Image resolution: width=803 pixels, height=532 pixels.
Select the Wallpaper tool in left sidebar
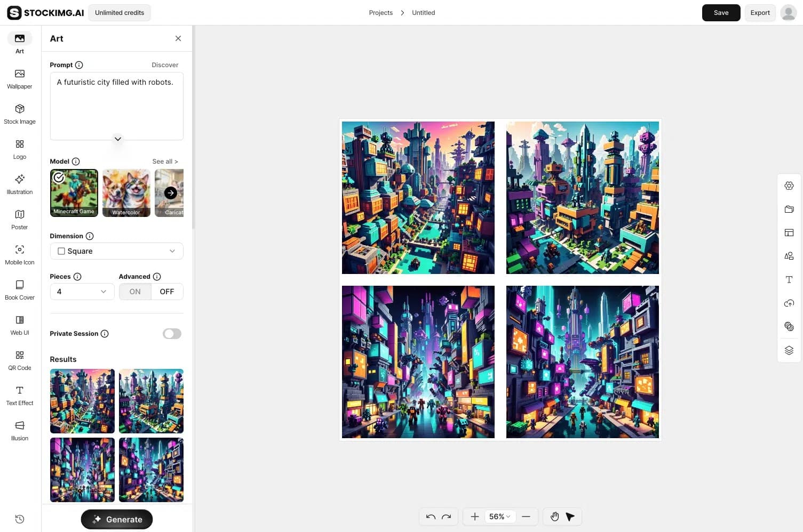[19, 78]
